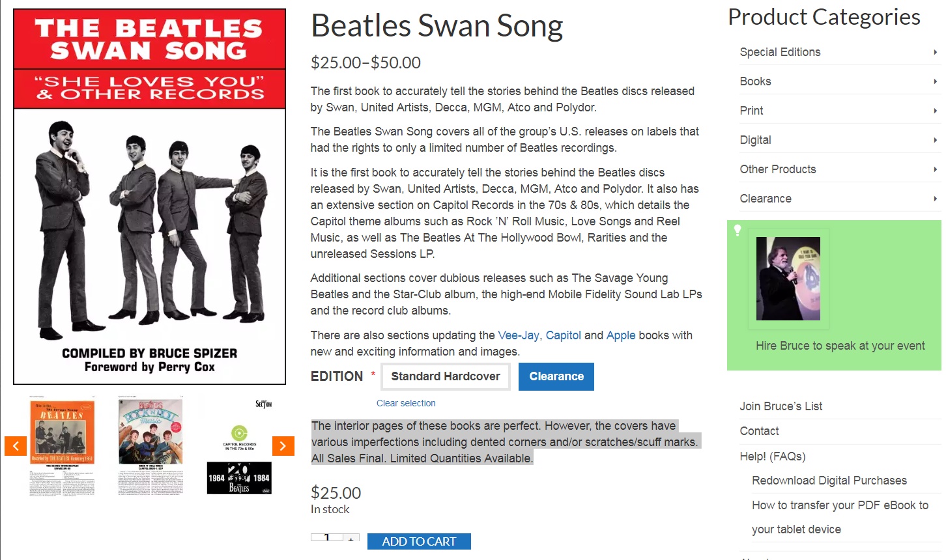
Task: Click Clear selection under edition options
Action: [x=406, y=403]
